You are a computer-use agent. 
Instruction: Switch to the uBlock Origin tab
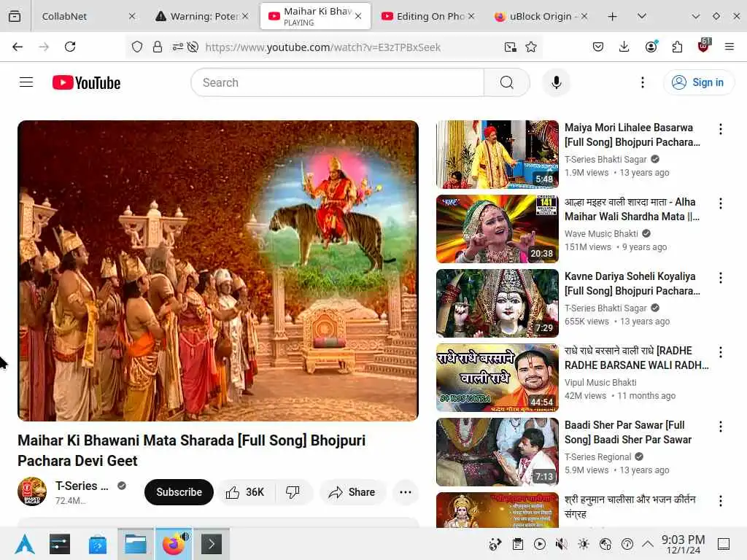pos(541,16)
